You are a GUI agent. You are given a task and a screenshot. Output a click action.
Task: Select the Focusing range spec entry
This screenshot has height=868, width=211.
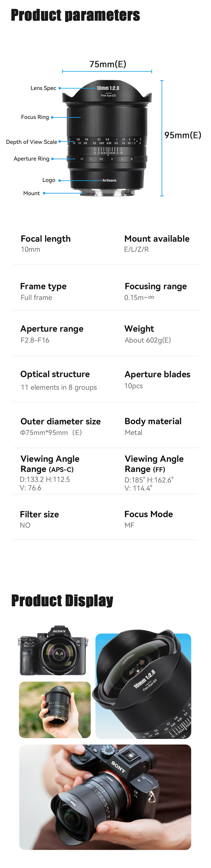point(156,292)
